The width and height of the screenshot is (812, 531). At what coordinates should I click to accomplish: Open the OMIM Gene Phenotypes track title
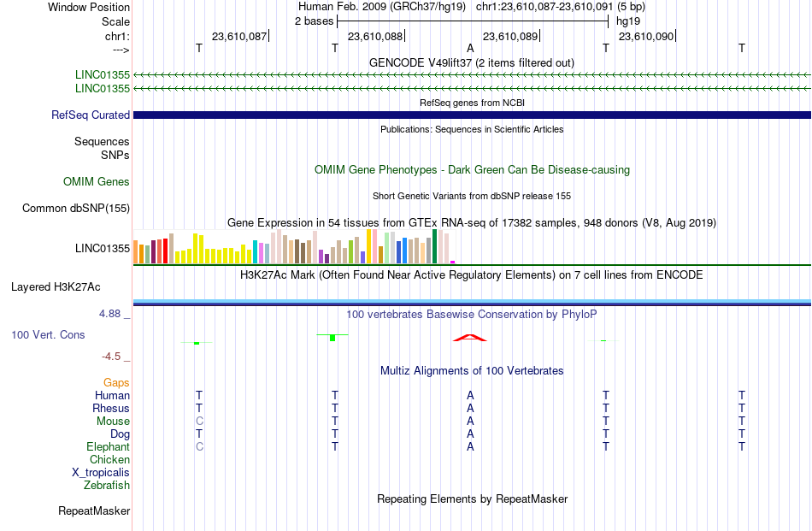[x=472, y=170]
